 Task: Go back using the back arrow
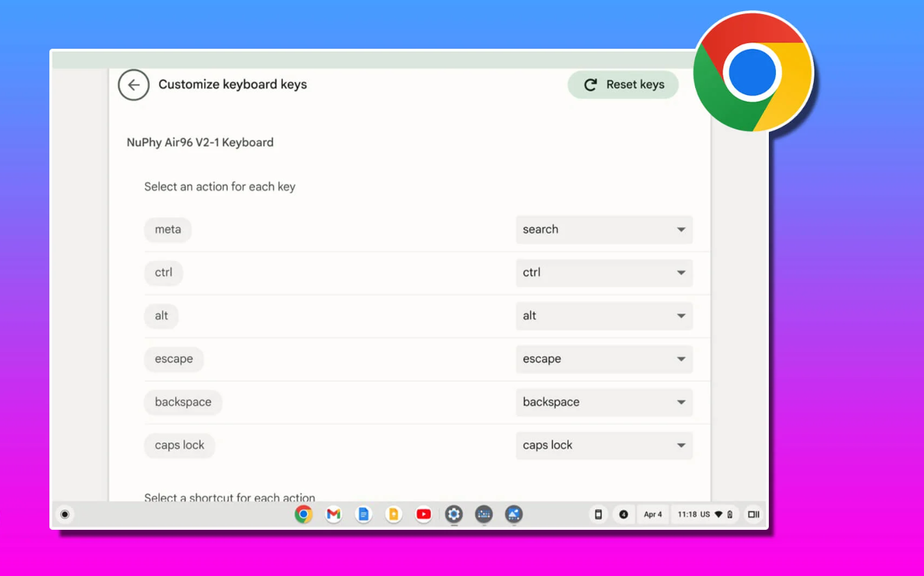133,85
